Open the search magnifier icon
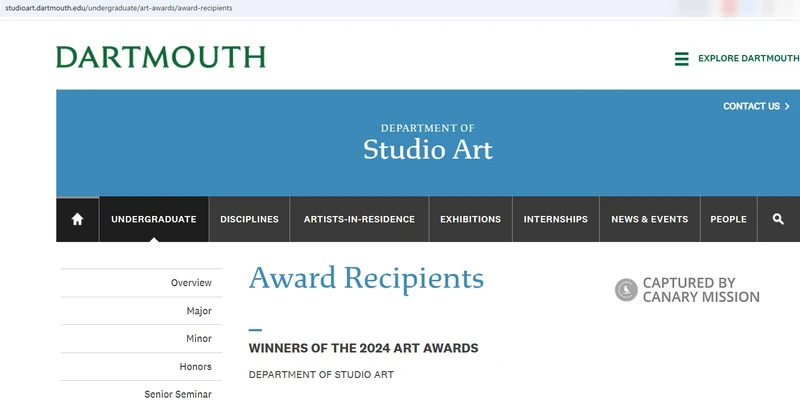 [x=778, y=219]
